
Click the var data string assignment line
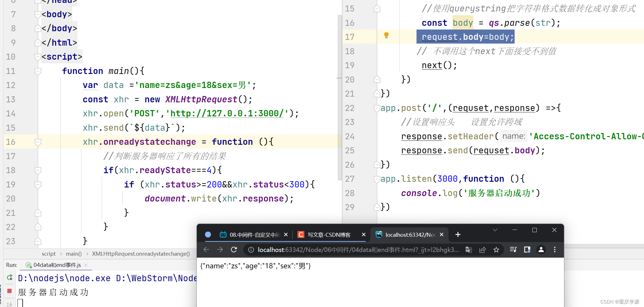(x=169, y=85)
